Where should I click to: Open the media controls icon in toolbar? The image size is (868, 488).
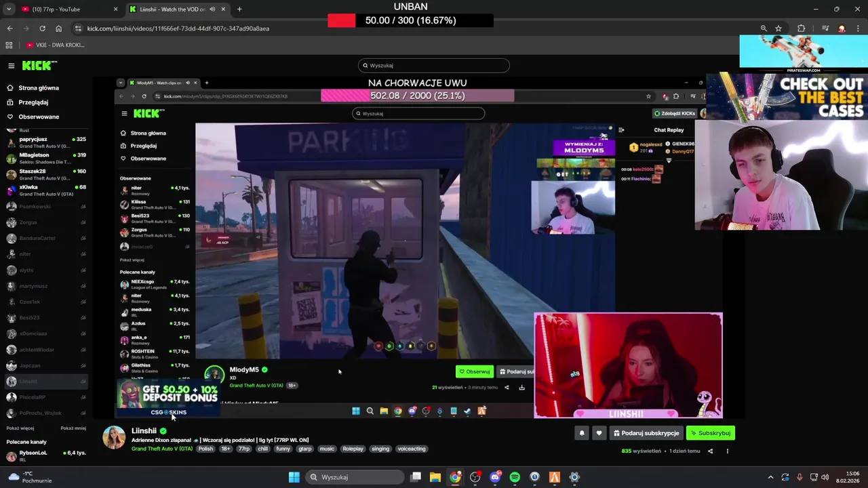click(x=825, y=28)
